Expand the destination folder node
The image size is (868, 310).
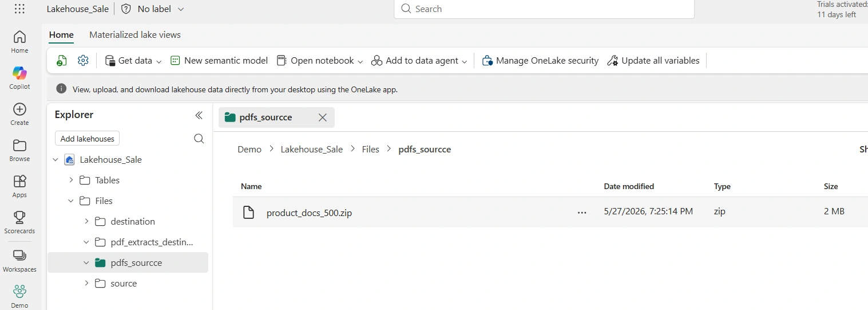coord(86,222)
